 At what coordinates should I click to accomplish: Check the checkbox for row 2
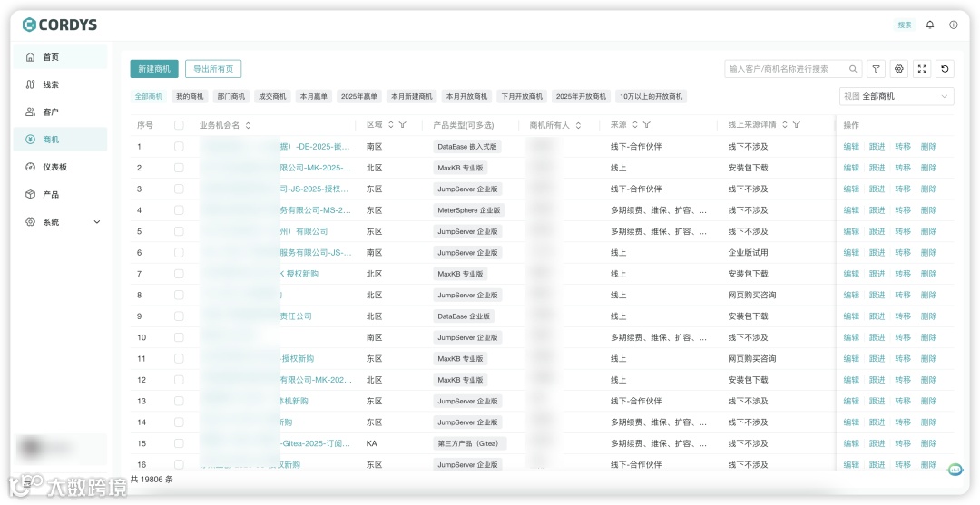click(x=179, y=168)
